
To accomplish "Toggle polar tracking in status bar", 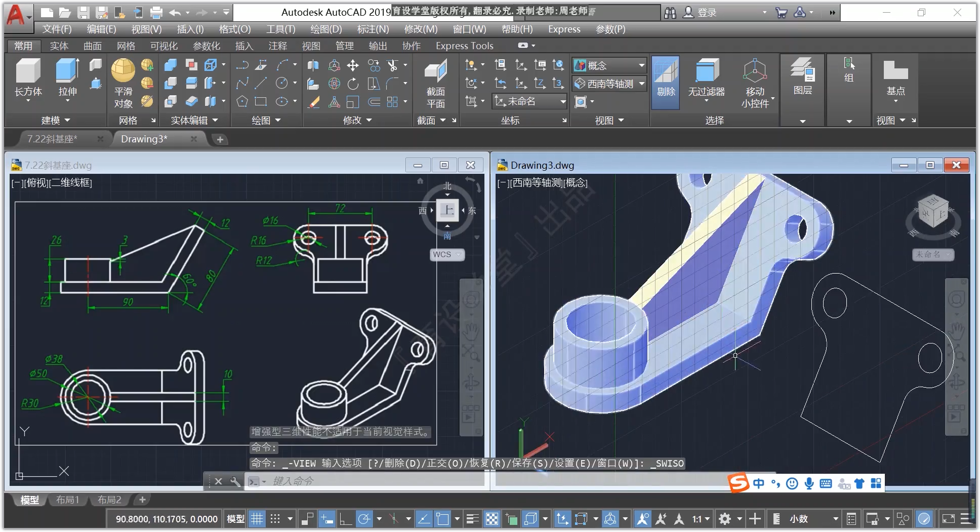I will (364, 519).
